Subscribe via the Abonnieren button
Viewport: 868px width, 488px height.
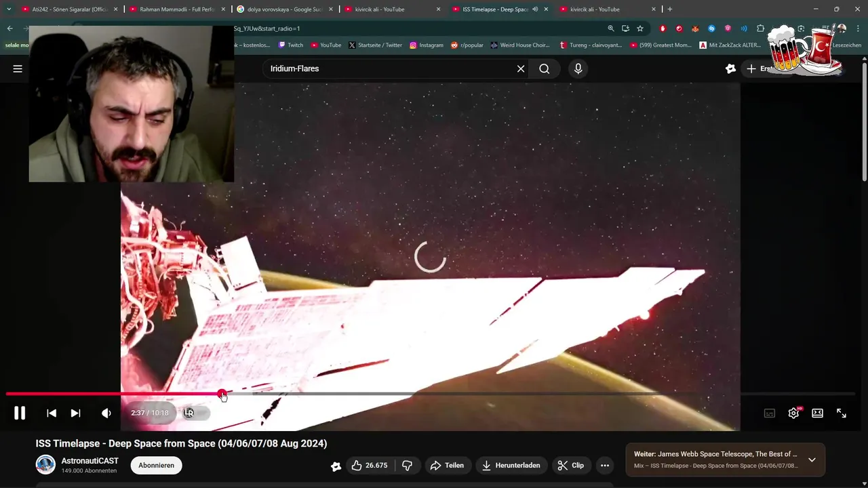pyautogui.click(x=156, y=466)
